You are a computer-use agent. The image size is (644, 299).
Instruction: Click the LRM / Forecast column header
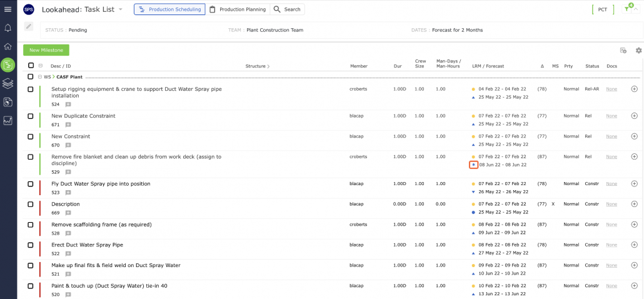(488, 66)
